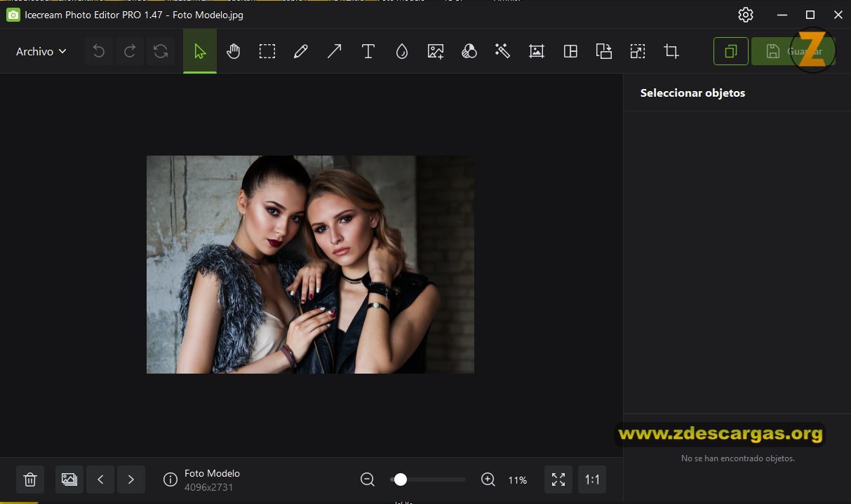
Task: Select the Arrow drawing tool
Action: [335, 51]
